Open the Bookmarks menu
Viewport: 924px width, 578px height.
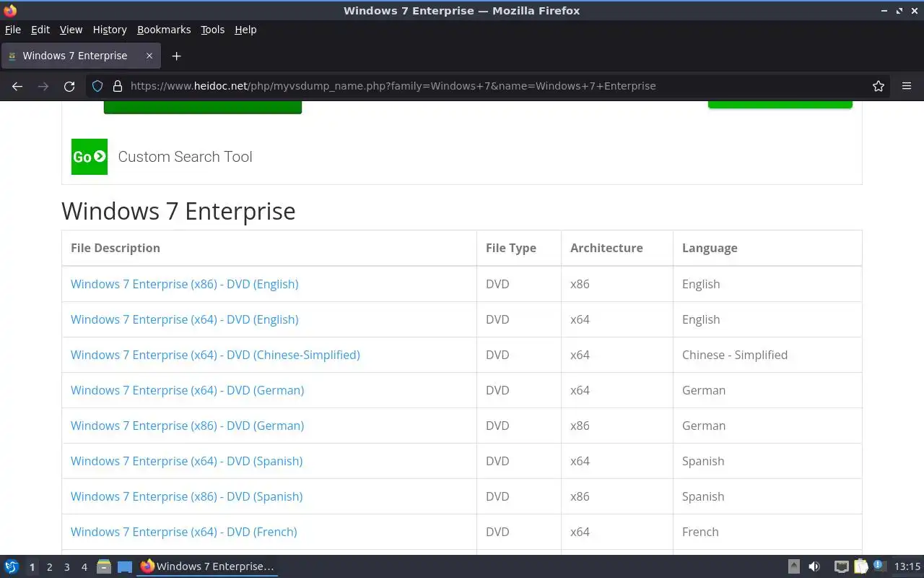[x=164, y=30]
